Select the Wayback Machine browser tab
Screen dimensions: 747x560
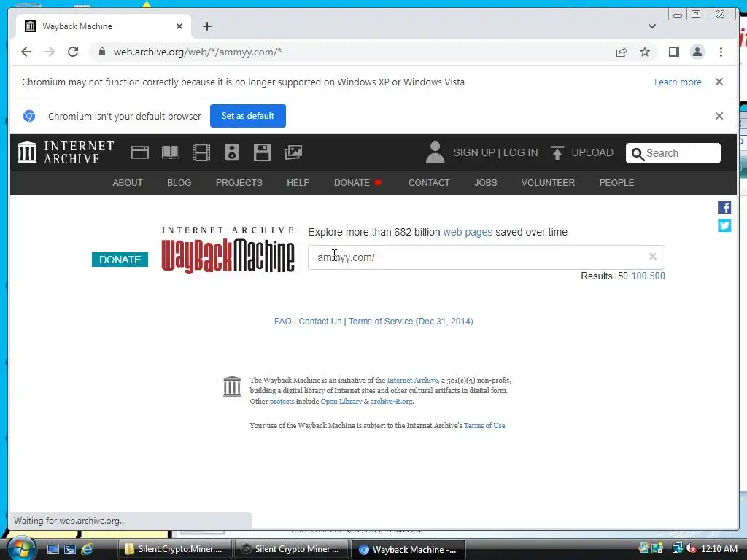[x=104, y=26]
